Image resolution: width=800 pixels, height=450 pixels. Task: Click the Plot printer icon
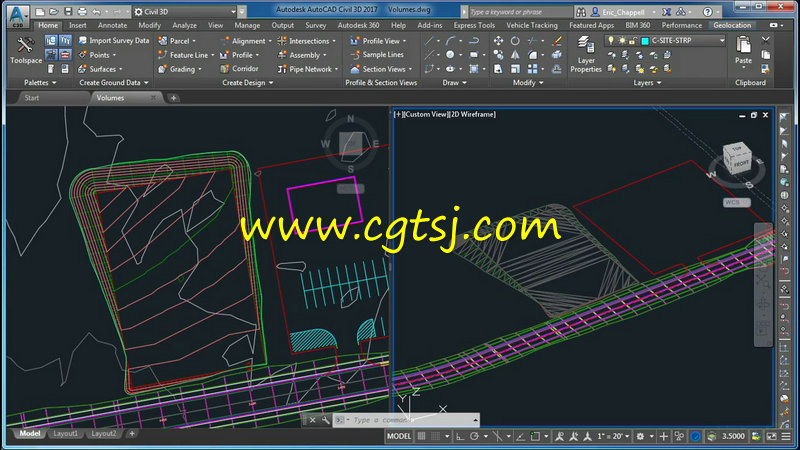[82, 11]
